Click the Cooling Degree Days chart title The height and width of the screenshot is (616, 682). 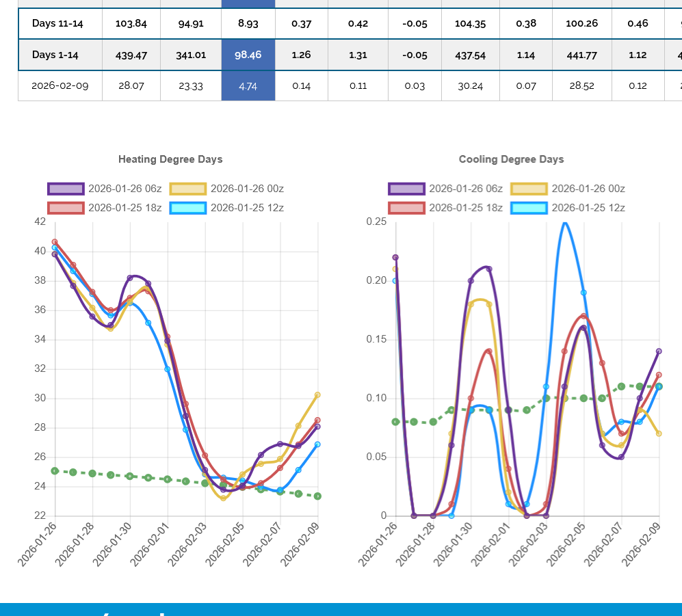coord(511,159)
